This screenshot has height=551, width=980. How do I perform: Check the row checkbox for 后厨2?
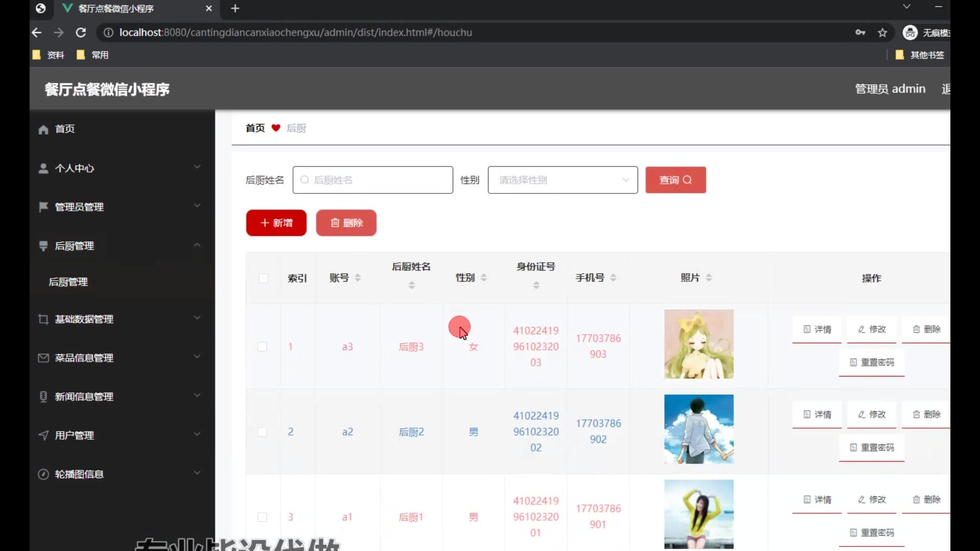[262, 432]
